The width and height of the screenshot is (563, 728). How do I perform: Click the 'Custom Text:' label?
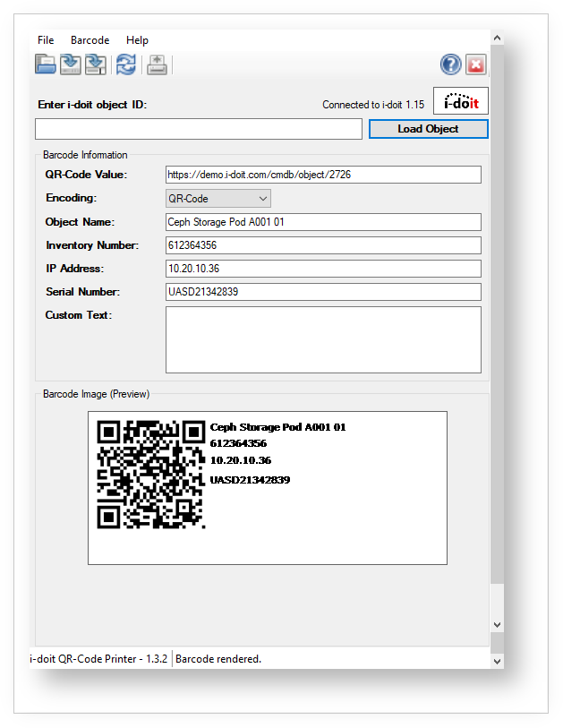point(79,315)
